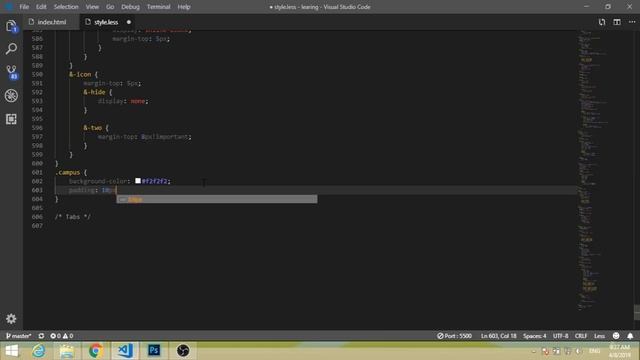Open the feedback smiley in status bar
Image resolution: width=640 pixels, height=360 pixels.
pos(616,336)
